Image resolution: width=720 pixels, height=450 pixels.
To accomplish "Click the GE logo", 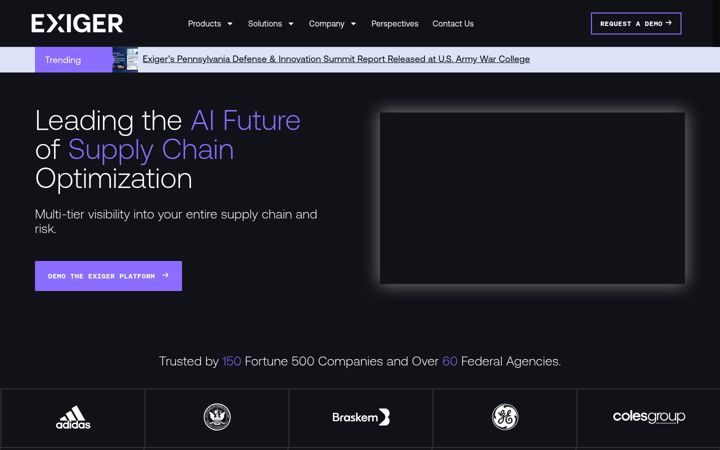I will pos(505,417).
